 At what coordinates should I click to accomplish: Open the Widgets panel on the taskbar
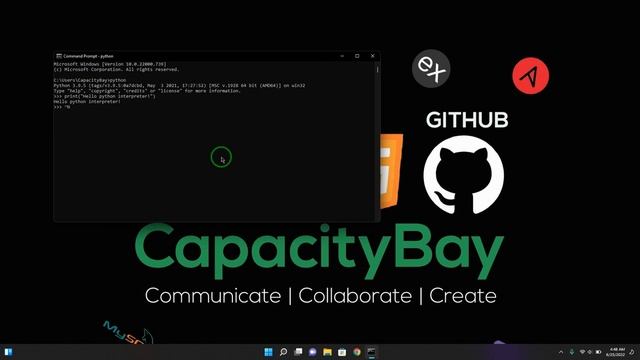click(x=8, y=352)
